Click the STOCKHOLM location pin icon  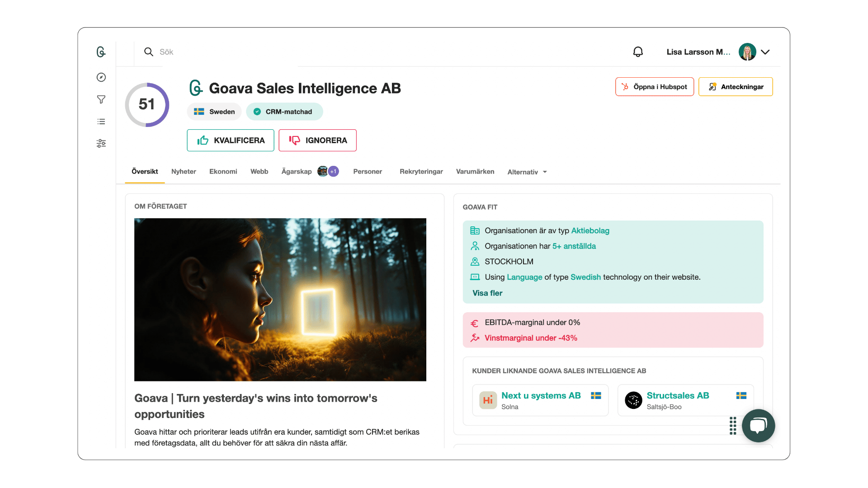tap(475, 262)
